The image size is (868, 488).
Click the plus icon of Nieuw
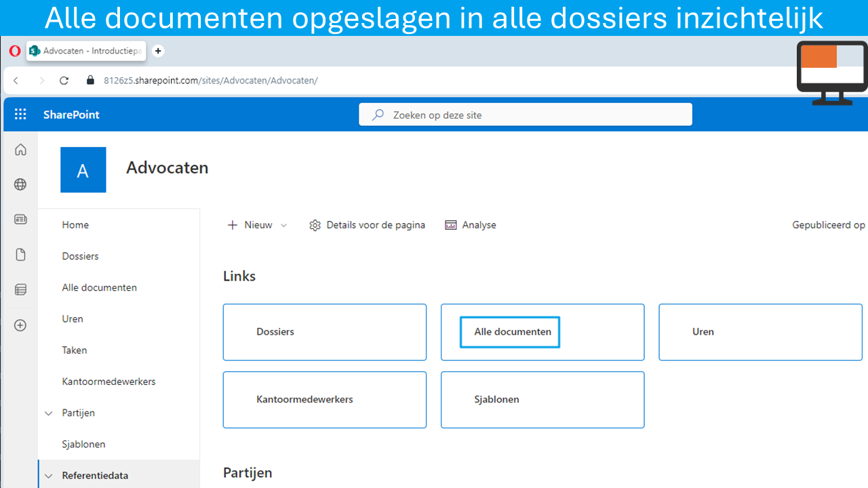(x=233, y=225)
